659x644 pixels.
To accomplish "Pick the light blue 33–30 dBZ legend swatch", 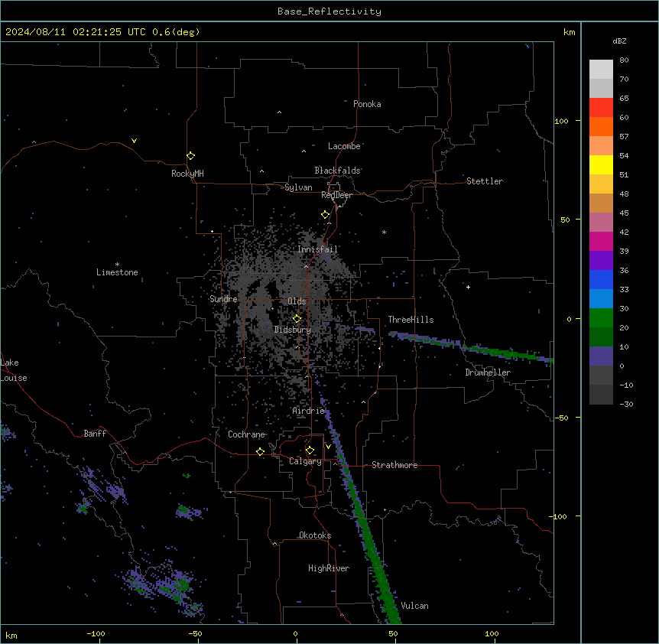I will click(x=601, y=299).
